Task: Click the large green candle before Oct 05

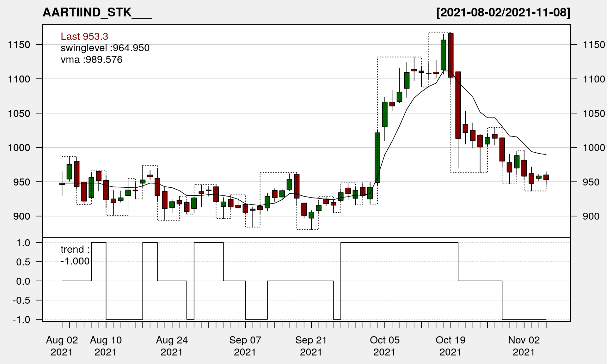Action: point(377,157)
